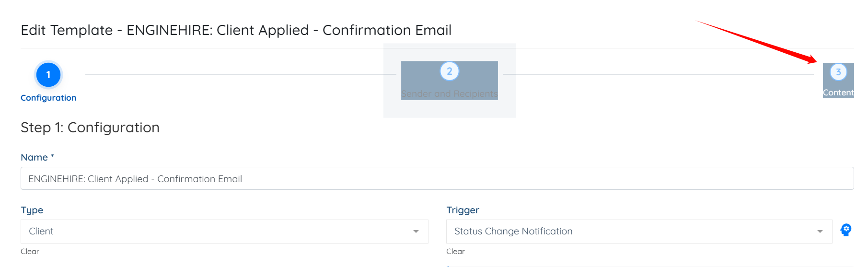This screenshot has width=868, height=267.
Task: Switch to the Sender and Recipients step
Action: point(449,94)
